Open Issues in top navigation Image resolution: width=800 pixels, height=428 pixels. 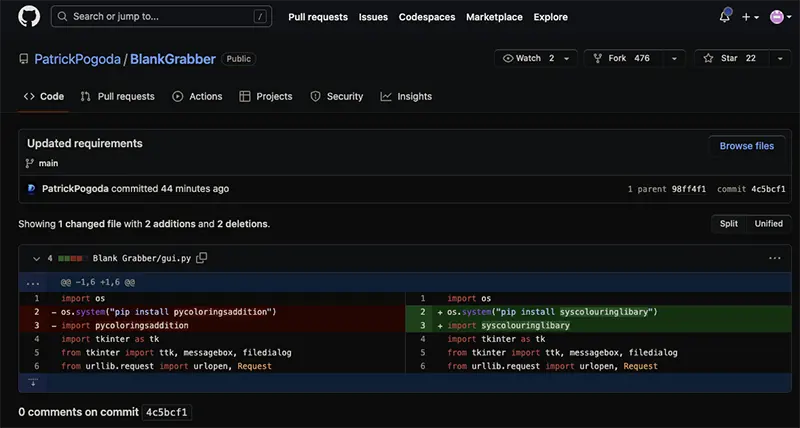coord(373,17)
